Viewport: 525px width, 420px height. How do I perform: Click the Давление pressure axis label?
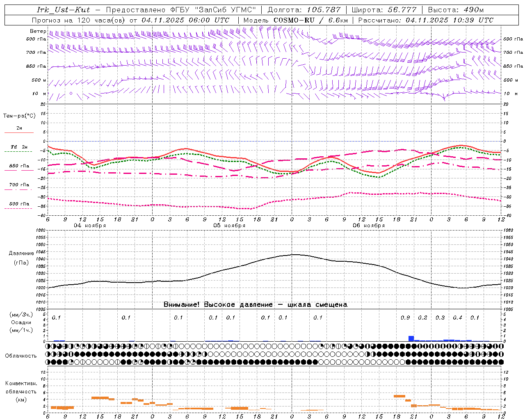click(21, 253)
